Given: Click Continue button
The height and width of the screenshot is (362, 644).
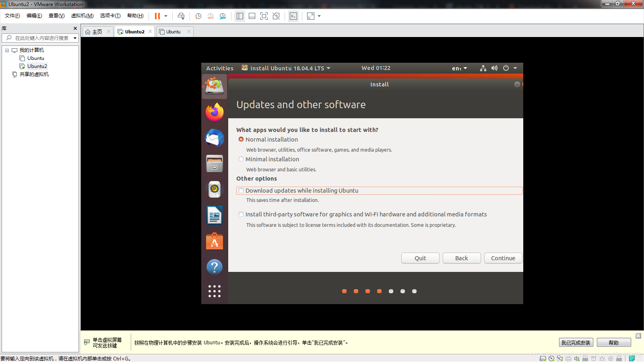Looking at the screenshot, I should coord(503,258).
